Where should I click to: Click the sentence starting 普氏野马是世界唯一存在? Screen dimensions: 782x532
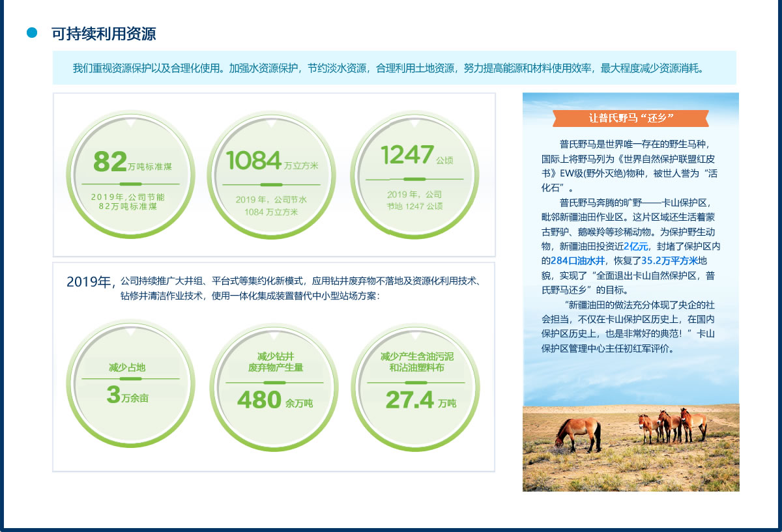(630, 166)
